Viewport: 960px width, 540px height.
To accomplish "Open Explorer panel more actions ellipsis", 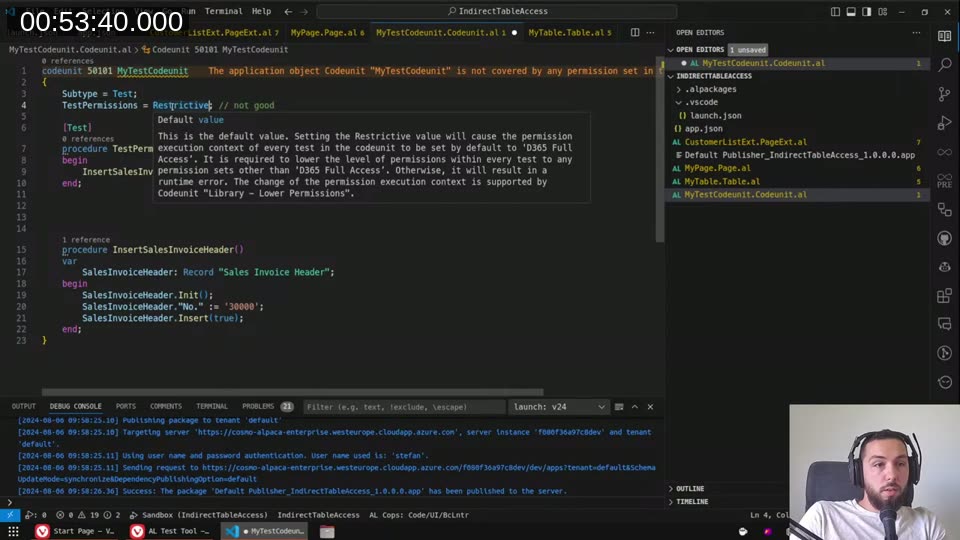I will click(x=916, y=32).
